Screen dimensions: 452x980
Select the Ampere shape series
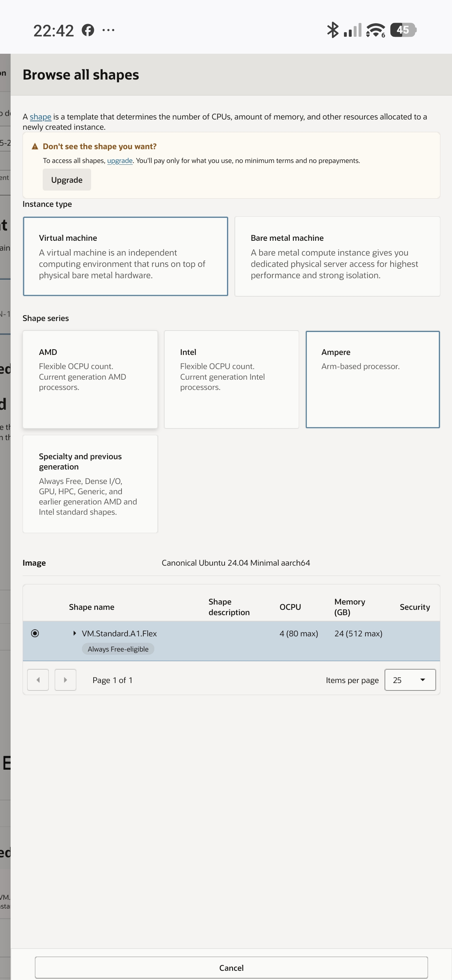373,379
